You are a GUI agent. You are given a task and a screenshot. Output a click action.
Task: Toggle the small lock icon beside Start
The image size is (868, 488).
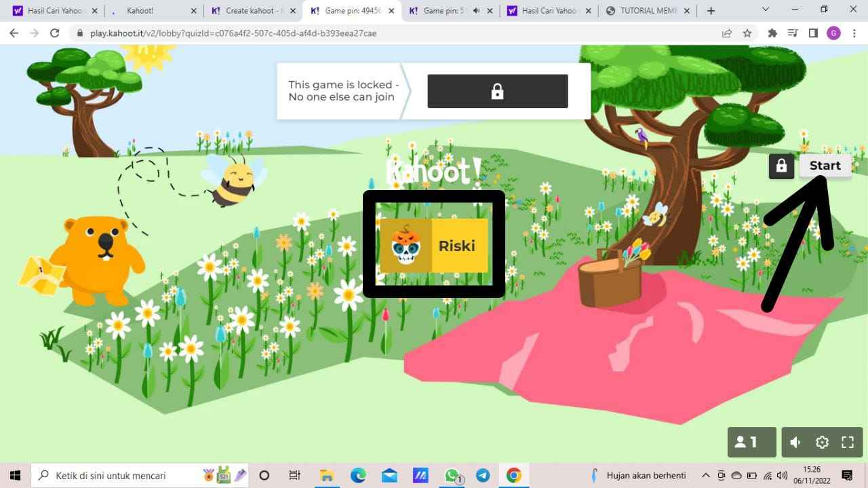781,166
